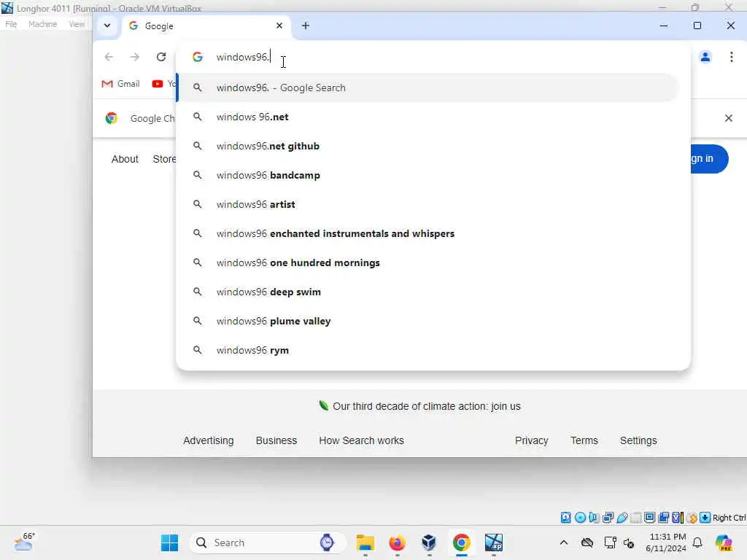
Task: Select suggestion 'windows96.net github'
Action: 429,146
